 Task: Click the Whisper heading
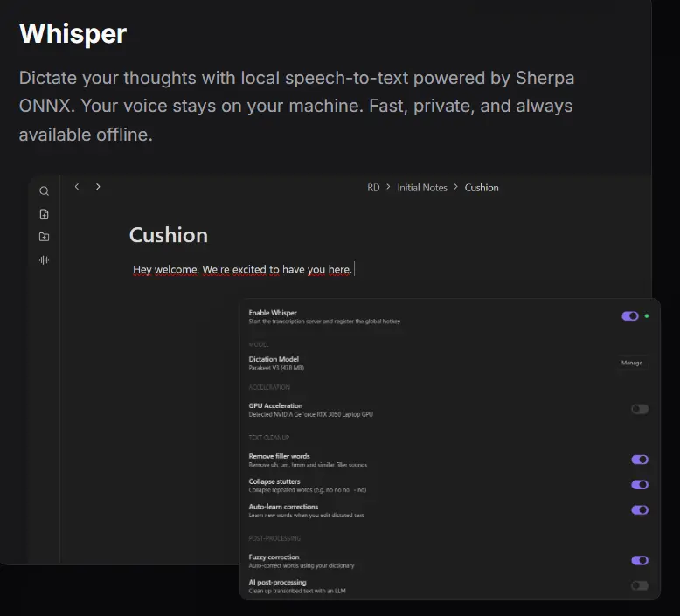tap(73, 34)
